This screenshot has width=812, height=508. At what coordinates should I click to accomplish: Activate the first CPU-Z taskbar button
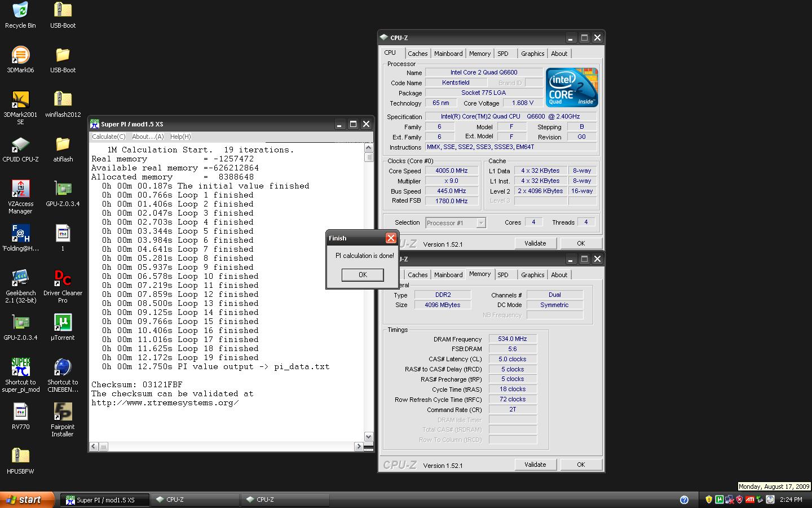(x=195, y=500)
